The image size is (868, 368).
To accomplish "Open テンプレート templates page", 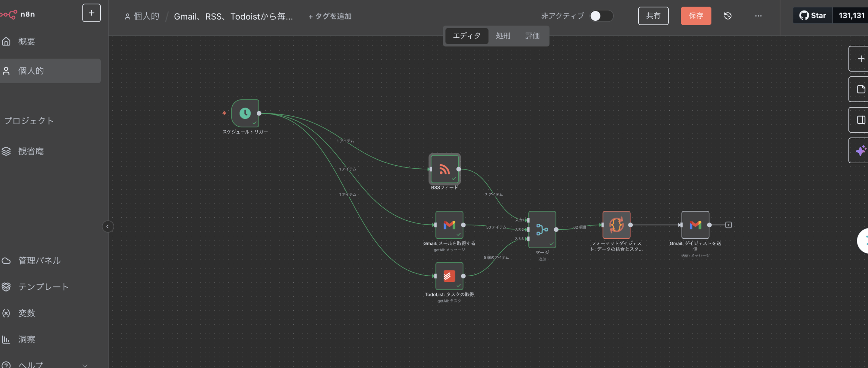I will [50, 287].
